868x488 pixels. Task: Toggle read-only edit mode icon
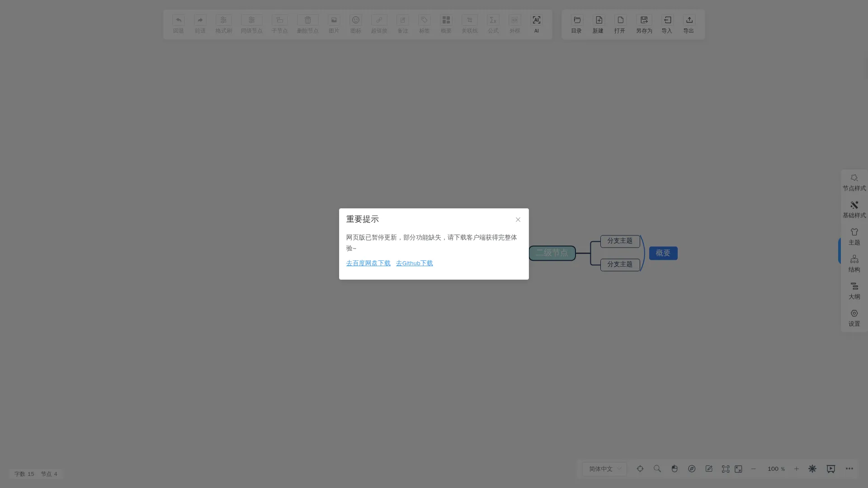click(x=709, y=469)
